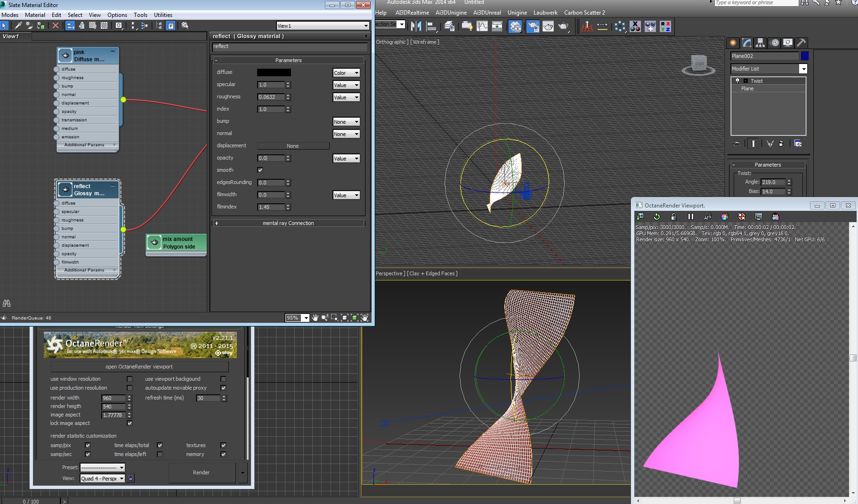Click the render production teapot icon
The width and height of the screenshot is (858, 504).
tap(564, 26)
